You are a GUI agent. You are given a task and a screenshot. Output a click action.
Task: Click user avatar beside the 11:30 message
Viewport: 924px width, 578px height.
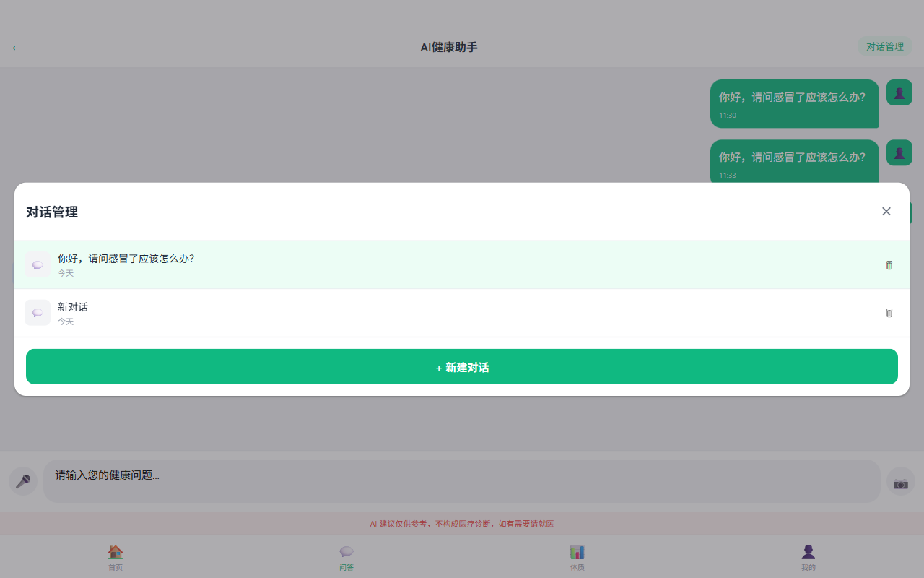click(x=899, y=92)
